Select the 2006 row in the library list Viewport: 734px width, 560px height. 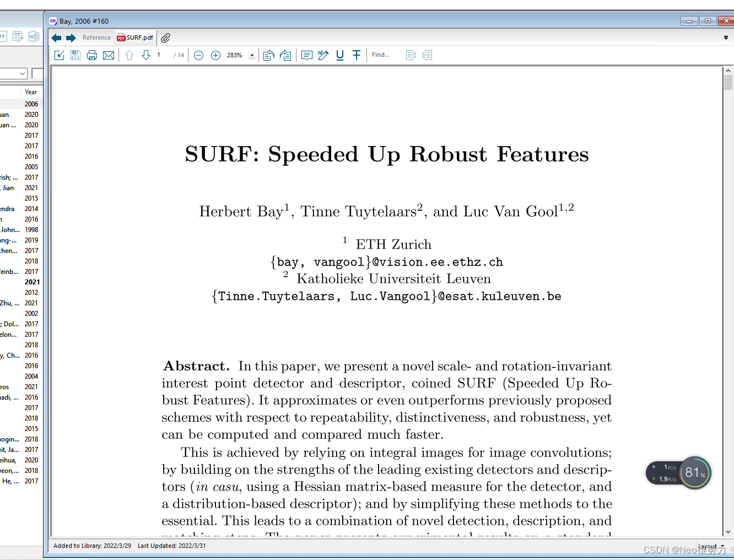pos(21,104)
